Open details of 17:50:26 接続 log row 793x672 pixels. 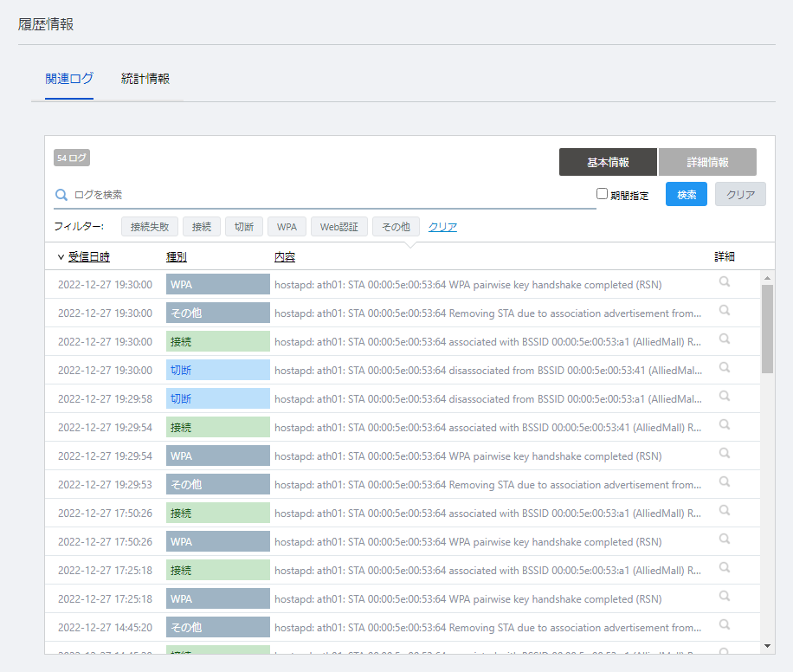(x=724, y=510)
